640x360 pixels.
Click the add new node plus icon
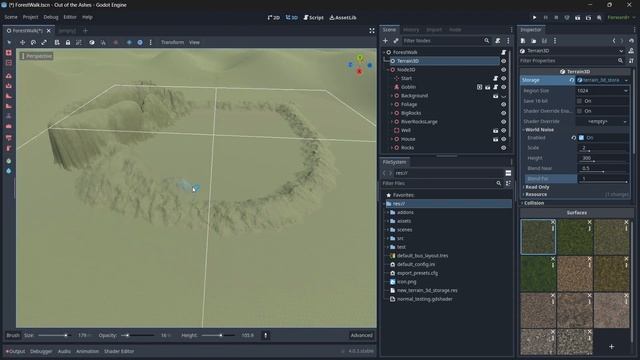(x=385, y=41)
